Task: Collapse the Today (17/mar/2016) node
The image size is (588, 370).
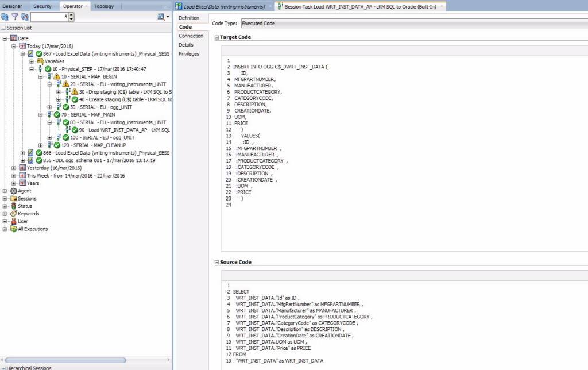Action: [x=14, y=45]
